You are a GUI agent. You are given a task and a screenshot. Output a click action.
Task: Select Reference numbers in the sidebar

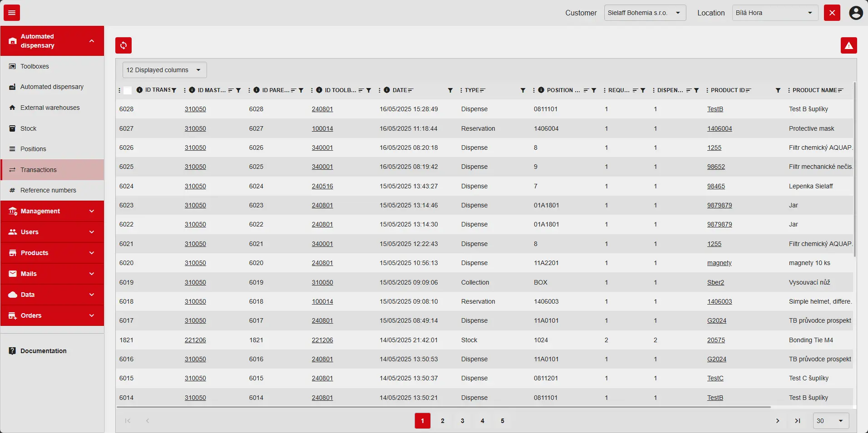coord(48,190)
